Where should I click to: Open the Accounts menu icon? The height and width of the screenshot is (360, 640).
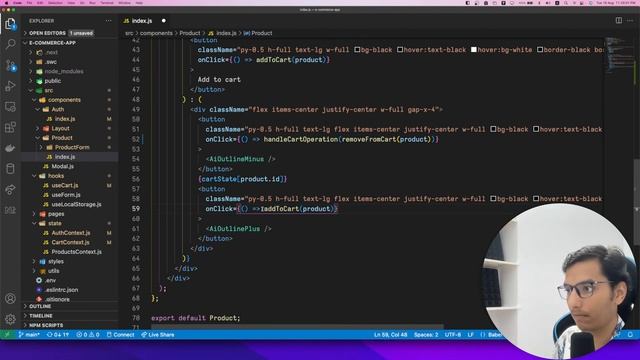point(10,298)
